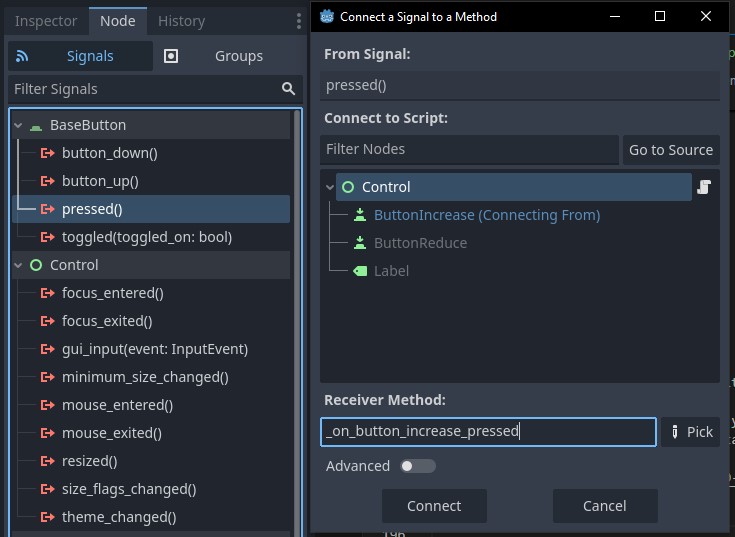
Task: Collapse the Control signals group
Action: click(18, 265)
